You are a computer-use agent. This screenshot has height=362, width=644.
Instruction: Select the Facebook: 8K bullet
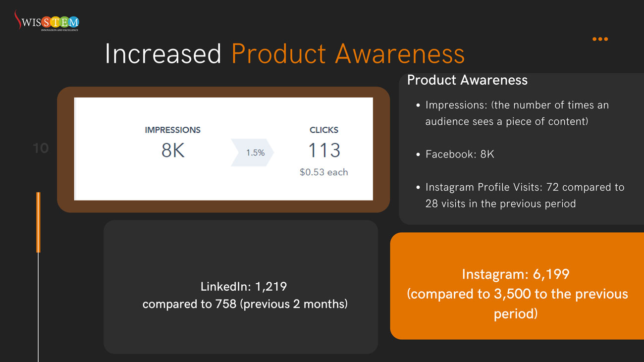point(460,154)
